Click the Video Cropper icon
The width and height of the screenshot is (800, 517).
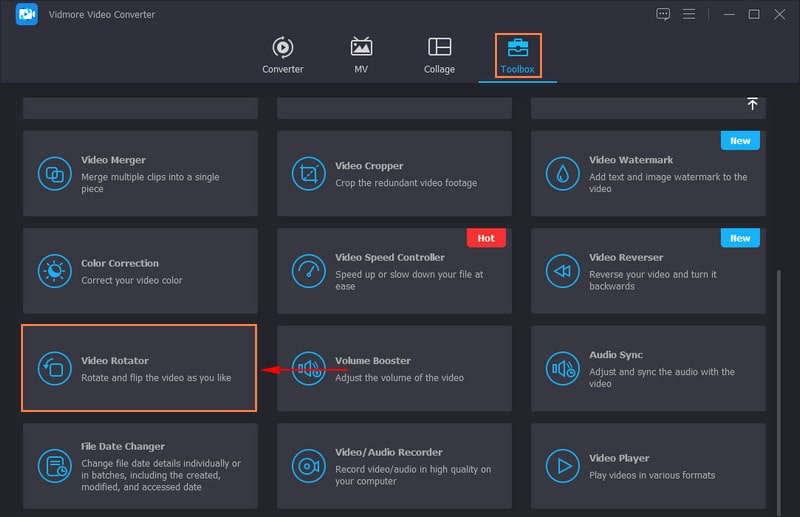tap(309, 174)
